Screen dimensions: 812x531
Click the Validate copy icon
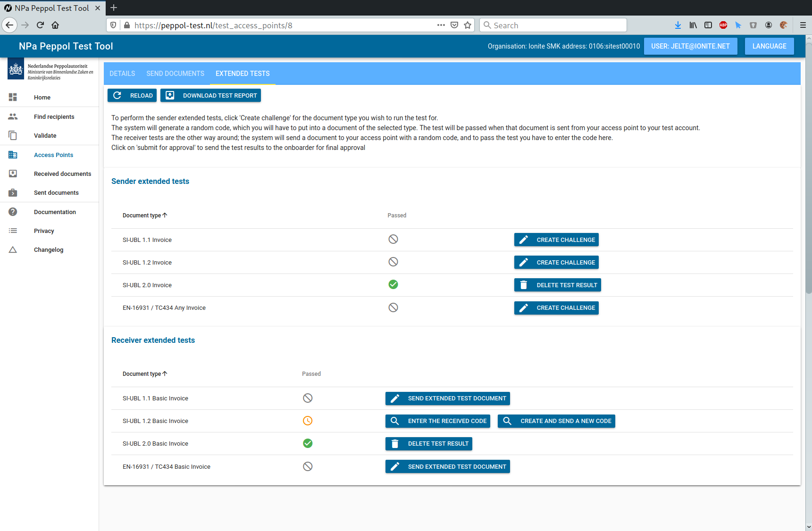pos(13,135)
